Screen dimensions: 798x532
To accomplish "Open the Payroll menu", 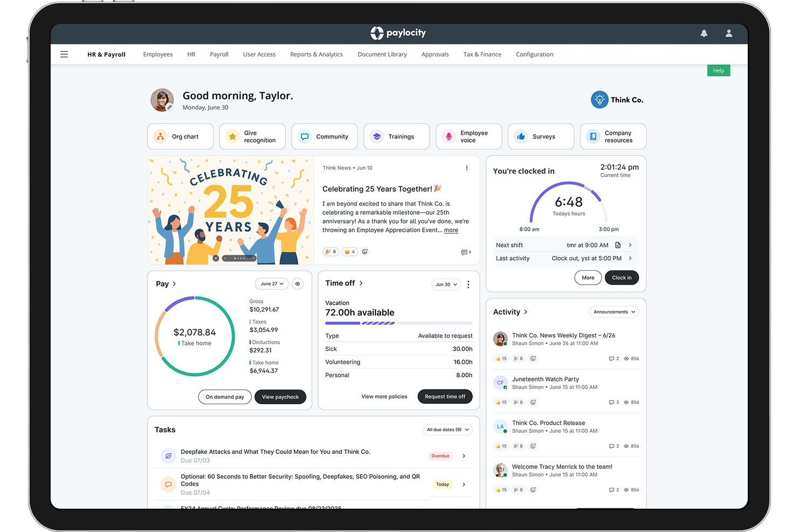I will [219, 54].
